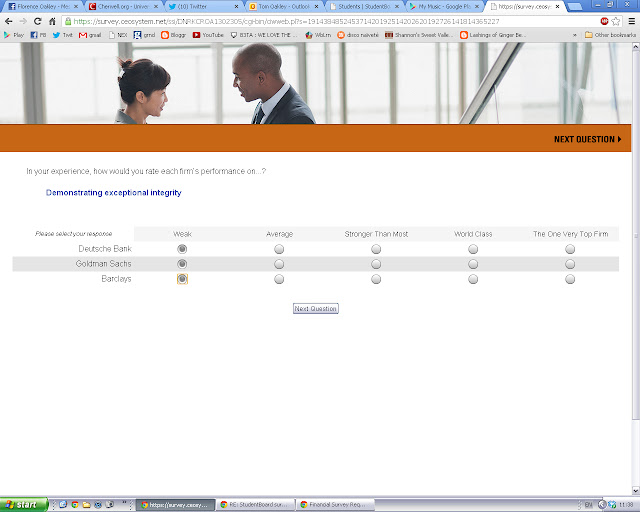This screenshot has width=640, height=512.
Task: Rate Deutsche Bank as Weak
Action: 182,249
